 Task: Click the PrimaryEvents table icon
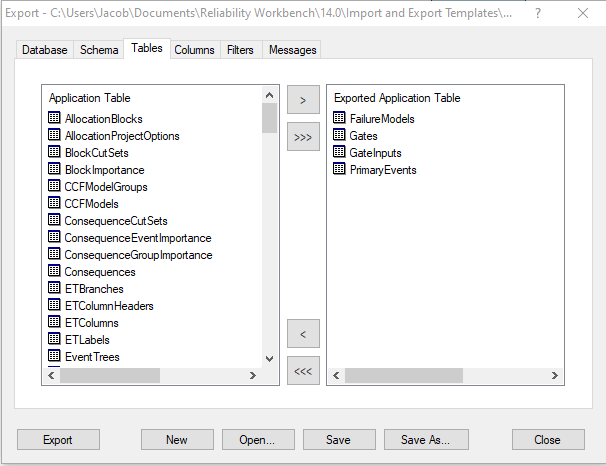pyautogui.click(x=340, y=170)
